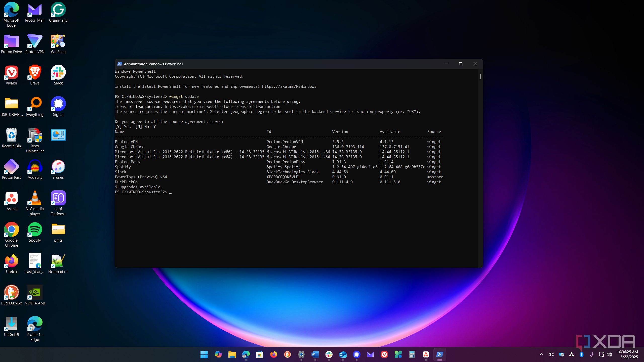Screen dimensions: 644x362
Task: Click the Copilot icon on the taskbar
Action: [218, 354]
